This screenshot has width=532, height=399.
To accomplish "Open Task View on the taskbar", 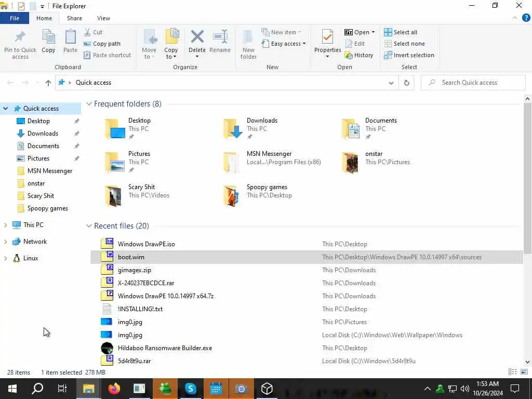I will point(62,389).
